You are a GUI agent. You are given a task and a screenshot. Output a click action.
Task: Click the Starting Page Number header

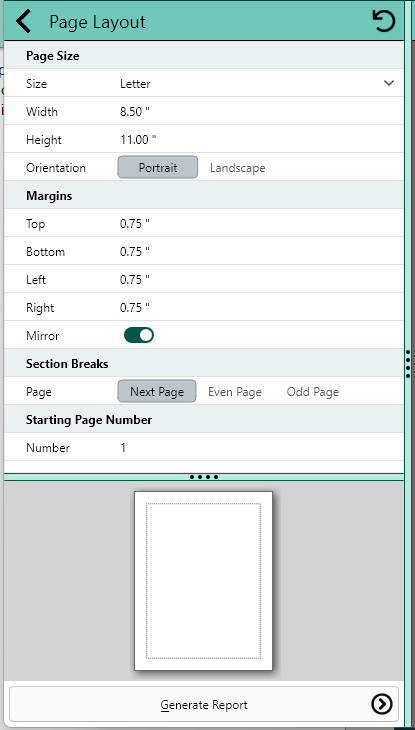89,420
